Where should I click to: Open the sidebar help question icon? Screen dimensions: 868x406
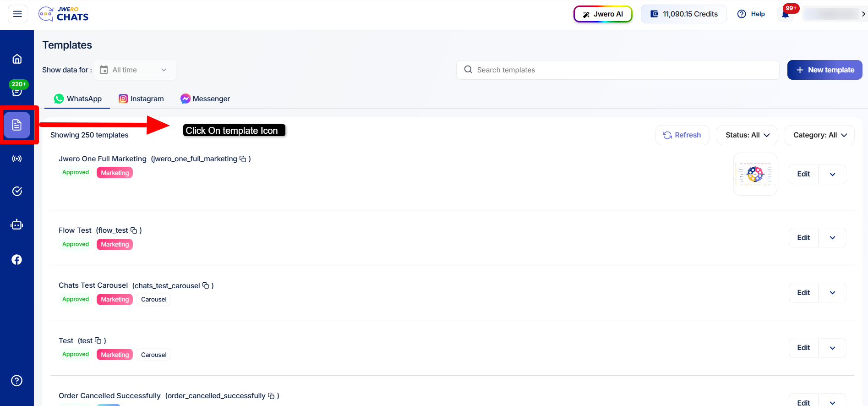(17, 381)
